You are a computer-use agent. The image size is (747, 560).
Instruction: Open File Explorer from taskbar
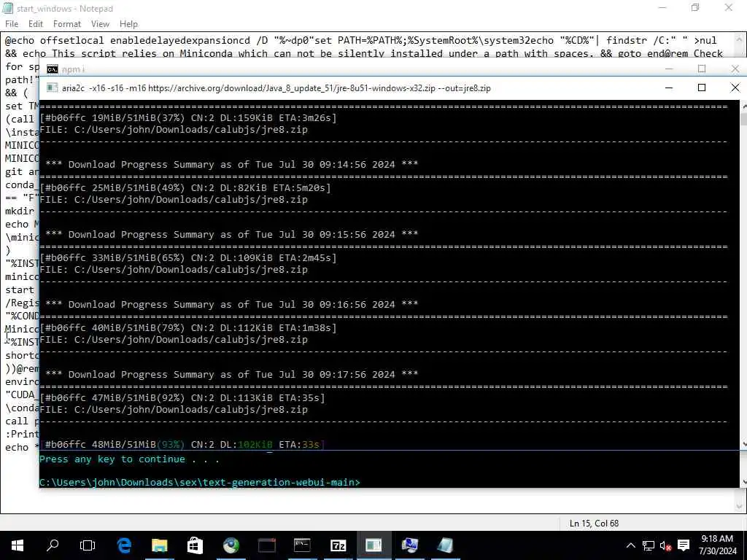pyautogui.click(x=160, y=545)
